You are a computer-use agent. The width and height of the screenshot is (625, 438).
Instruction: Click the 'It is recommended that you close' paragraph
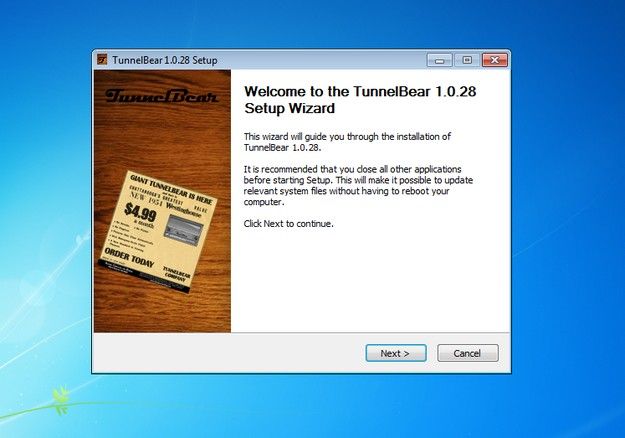pos(358,185)
